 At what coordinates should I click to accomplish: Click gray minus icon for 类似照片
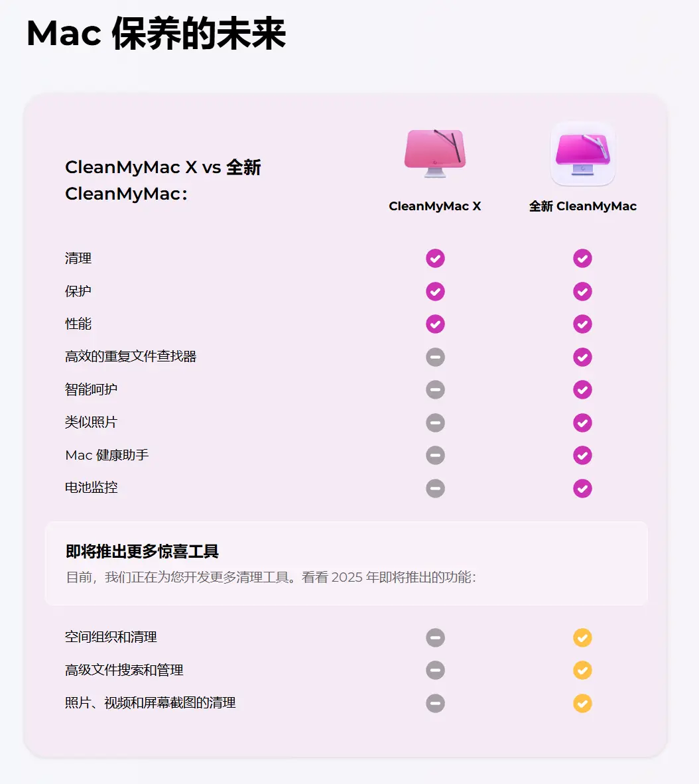coord(435,423)
